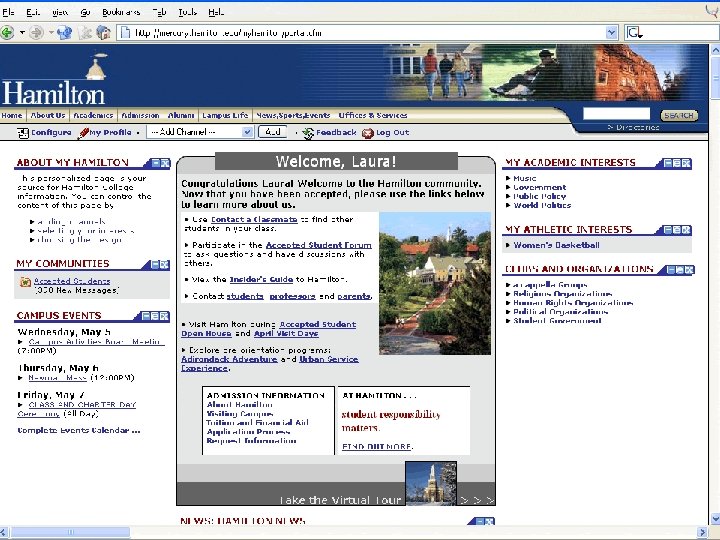Open the Admission navigation tab

point(140,115)
